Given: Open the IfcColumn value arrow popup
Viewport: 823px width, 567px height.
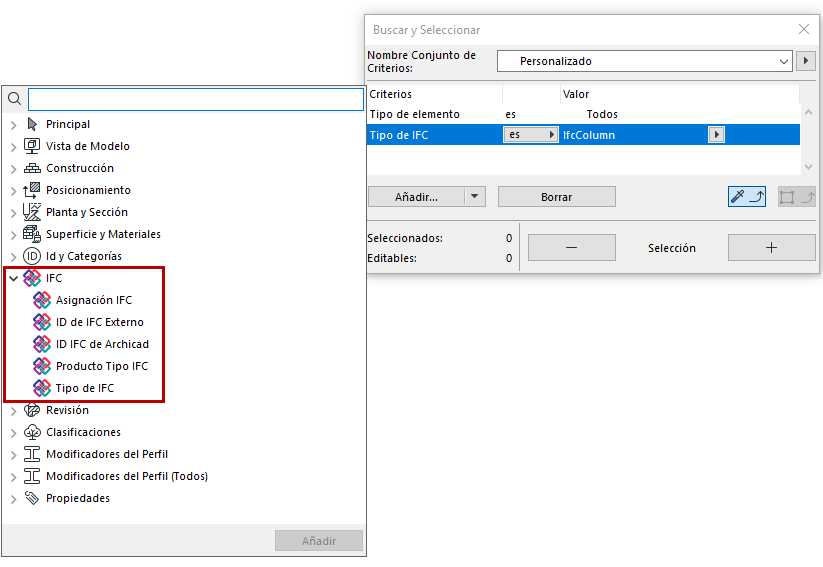Looking at the screenshot, I should 716,135.
